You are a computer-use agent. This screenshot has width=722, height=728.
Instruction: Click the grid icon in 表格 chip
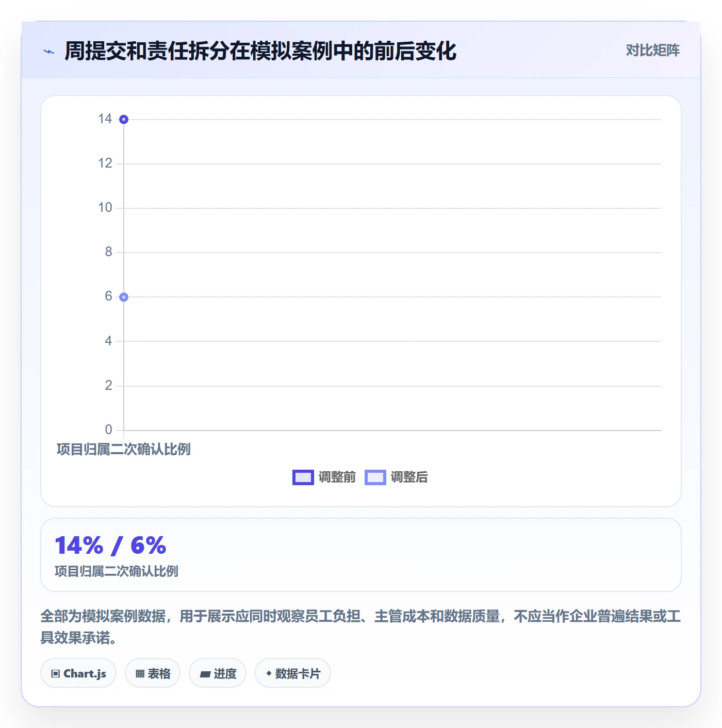click(x=140, y=674)
